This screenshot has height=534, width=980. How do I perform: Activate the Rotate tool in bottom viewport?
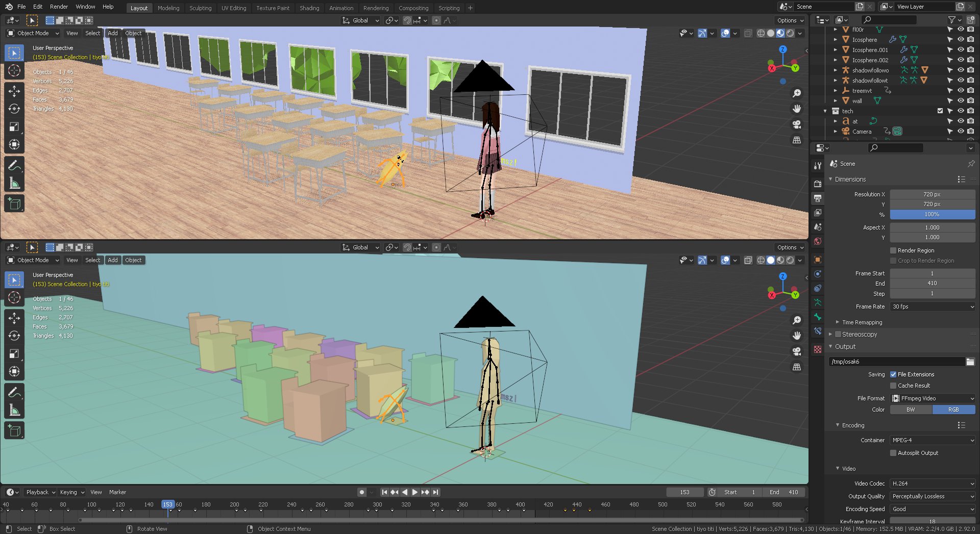14,336
